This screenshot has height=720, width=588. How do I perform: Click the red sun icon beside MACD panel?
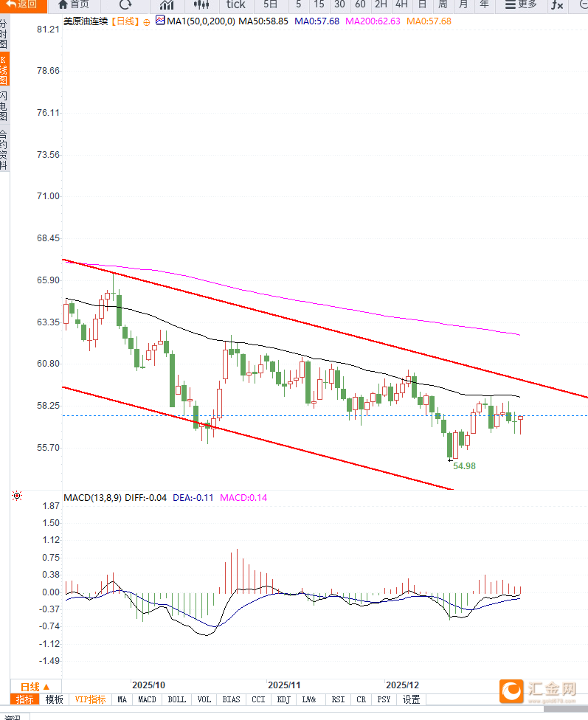[x=16, y=496]
